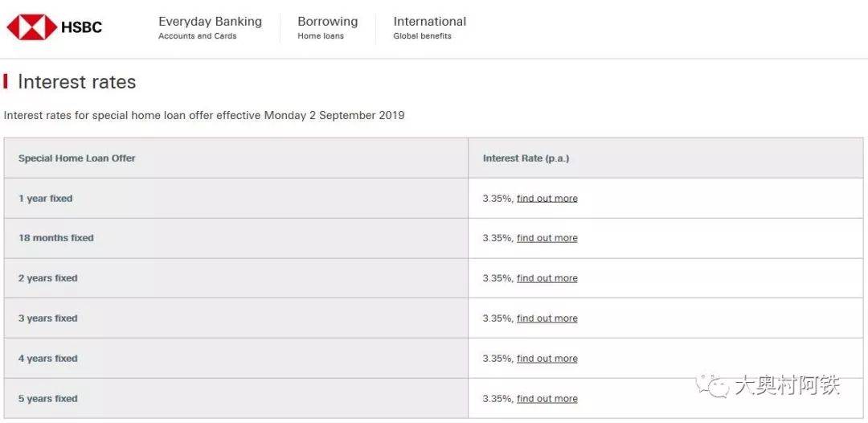Click the WeChat watermark icon
The height and width of the screenshot is (423, 868).
point(712,385)
